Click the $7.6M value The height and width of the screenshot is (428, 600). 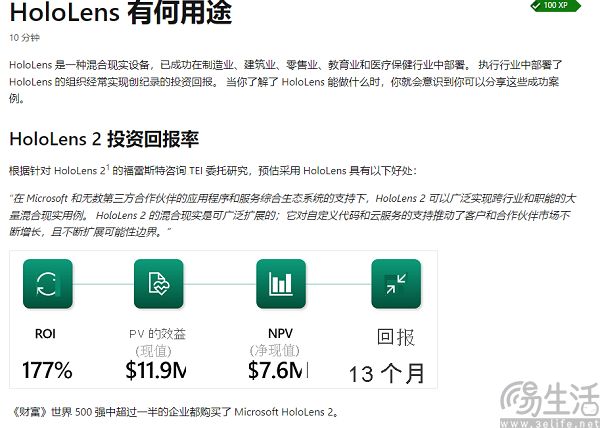tap(278, 370)
